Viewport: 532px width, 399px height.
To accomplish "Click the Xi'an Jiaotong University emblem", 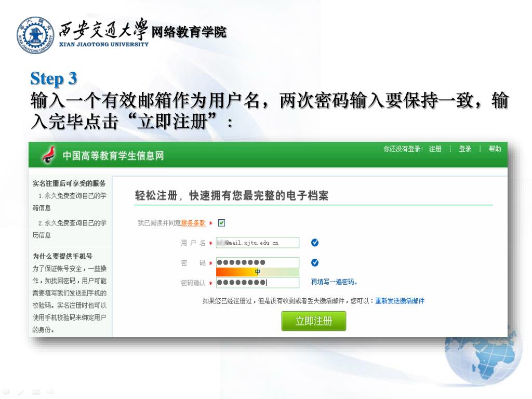I will (35, 35).
